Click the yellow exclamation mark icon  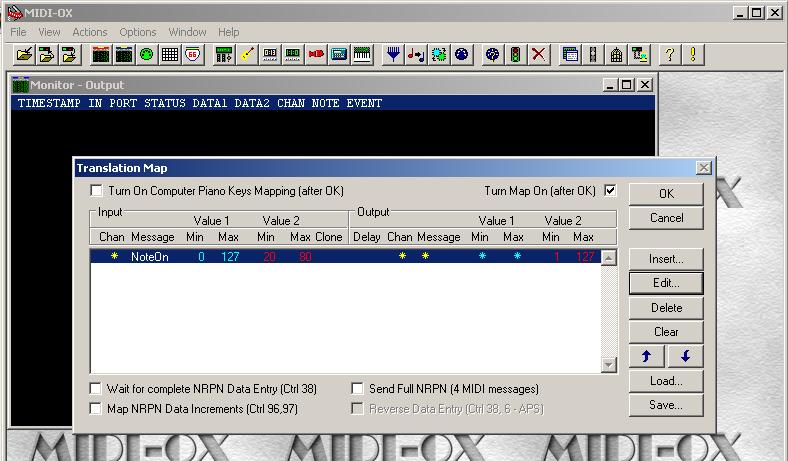tap(693, 54)
